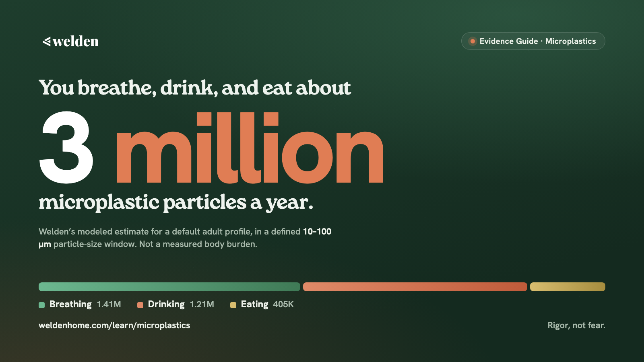Select the green Breathing bar segment
Image resolution: width=644 pixels, height=362 pixels.
pyautogui.click(x=169, y=287)
